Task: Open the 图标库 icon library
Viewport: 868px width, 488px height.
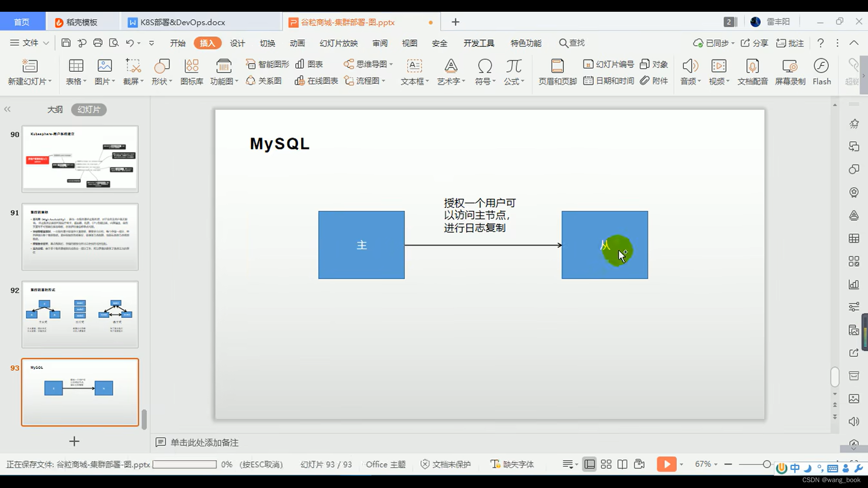Action: (192, 72)
